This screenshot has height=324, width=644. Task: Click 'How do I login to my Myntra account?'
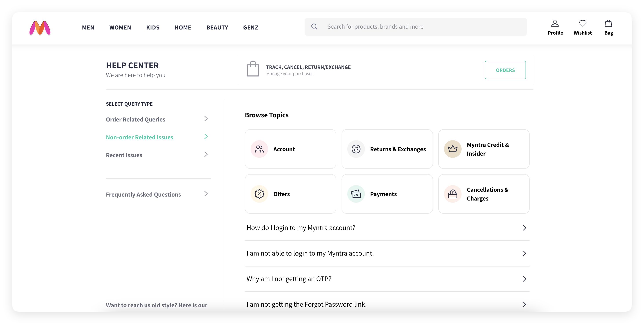301,228
